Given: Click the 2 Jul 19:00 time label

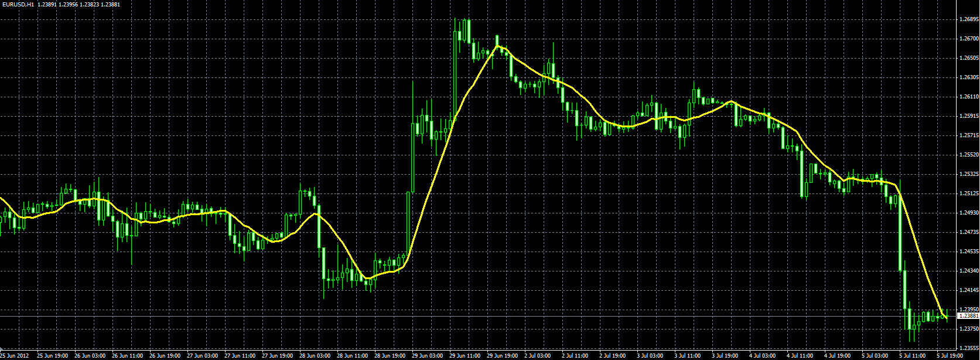Looking at the screenshot, I should (x=613, y=355).
